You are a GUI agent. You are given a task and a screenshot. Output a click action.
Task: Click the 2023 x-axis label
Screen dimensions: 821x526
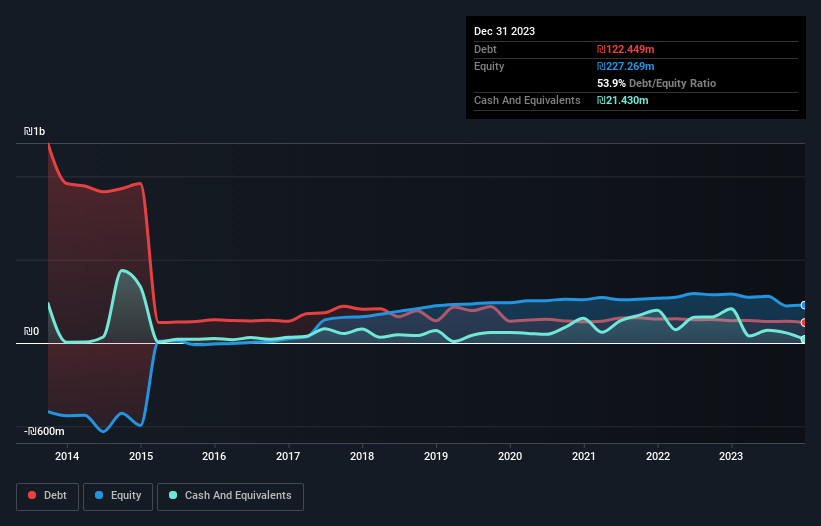[731, 456]
